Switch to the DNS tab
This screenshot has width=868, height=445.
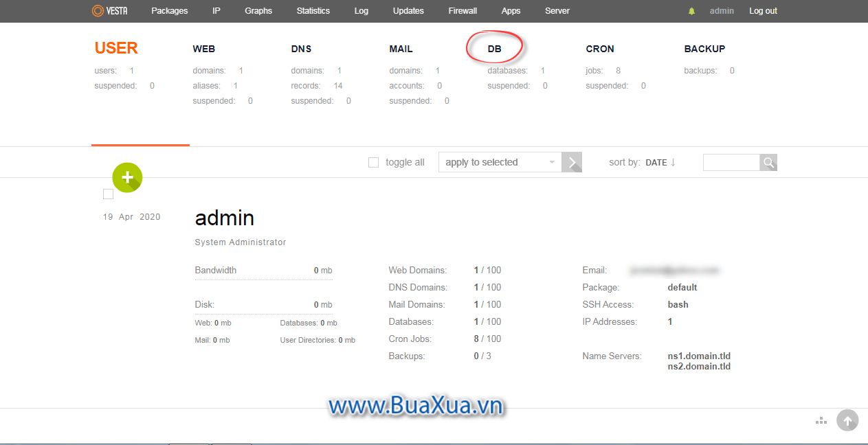(301, 49)
